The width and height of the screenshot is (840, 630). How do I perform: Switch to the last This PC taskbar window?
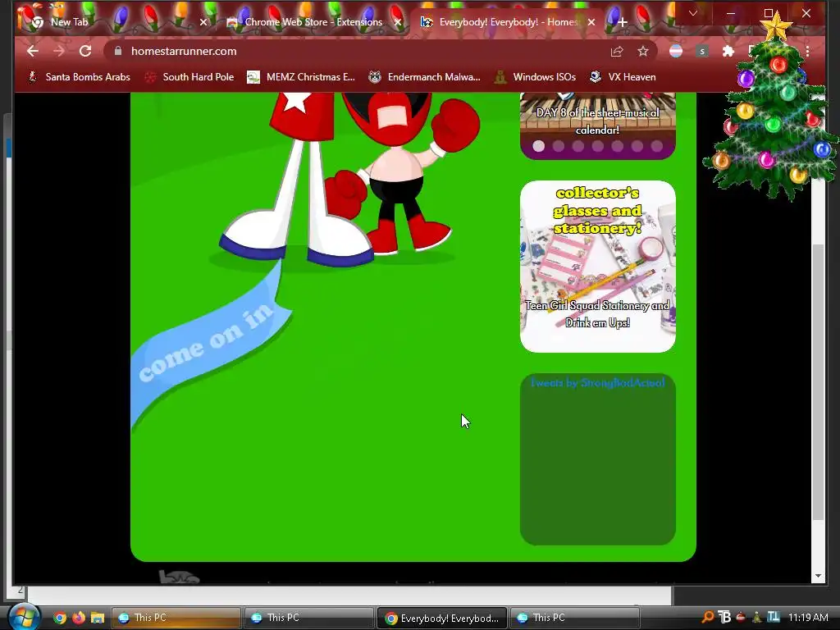(x=574, y=618)
